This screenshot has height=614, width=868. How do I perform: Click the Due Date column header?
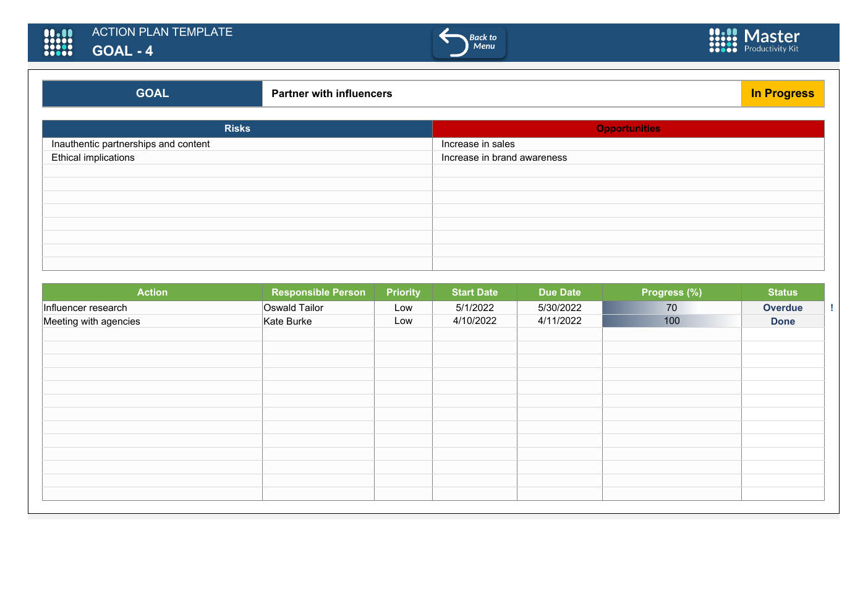click(560, 292)
